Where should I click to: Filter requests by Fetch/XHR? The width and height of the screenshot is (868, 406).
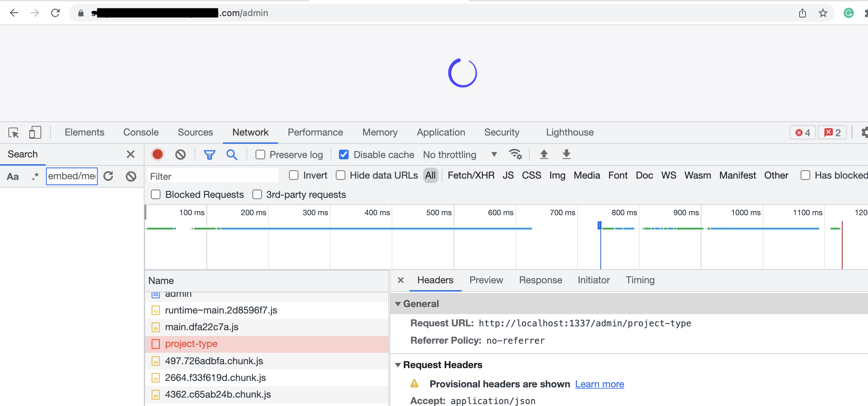[471, 175]
